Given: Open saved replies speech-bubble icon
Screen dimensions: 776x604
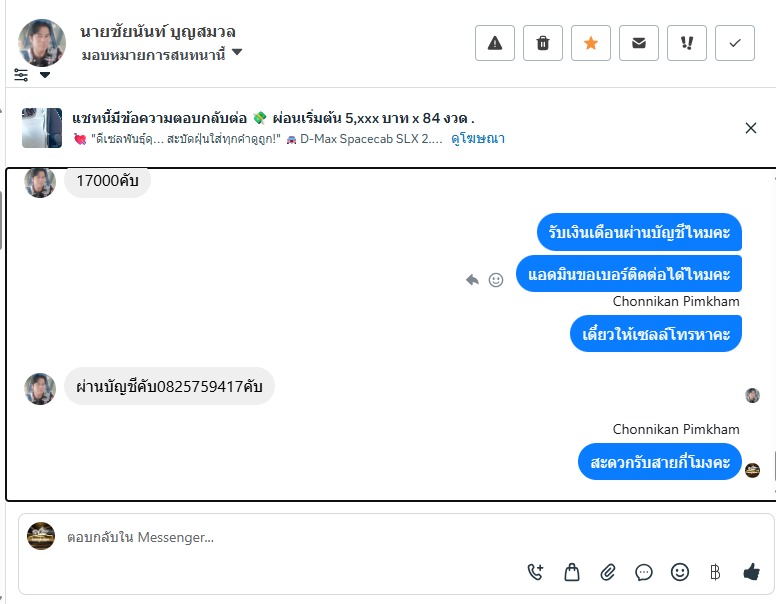Looking at the screenshot, I should 644,572.
